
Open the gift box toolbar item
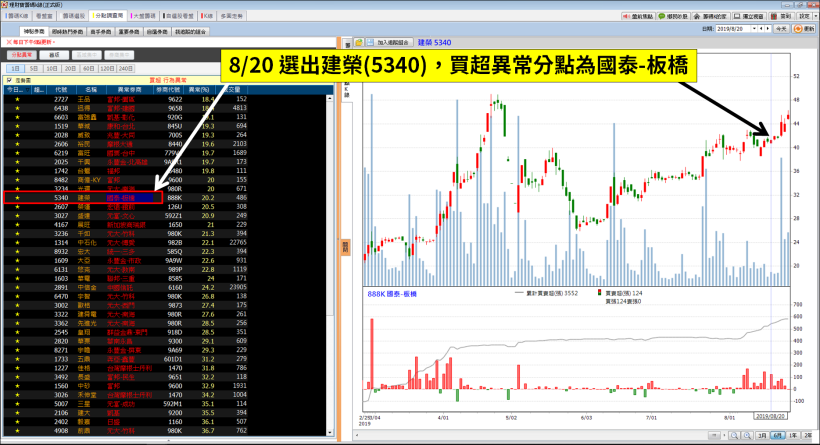(x=781, y=16)
